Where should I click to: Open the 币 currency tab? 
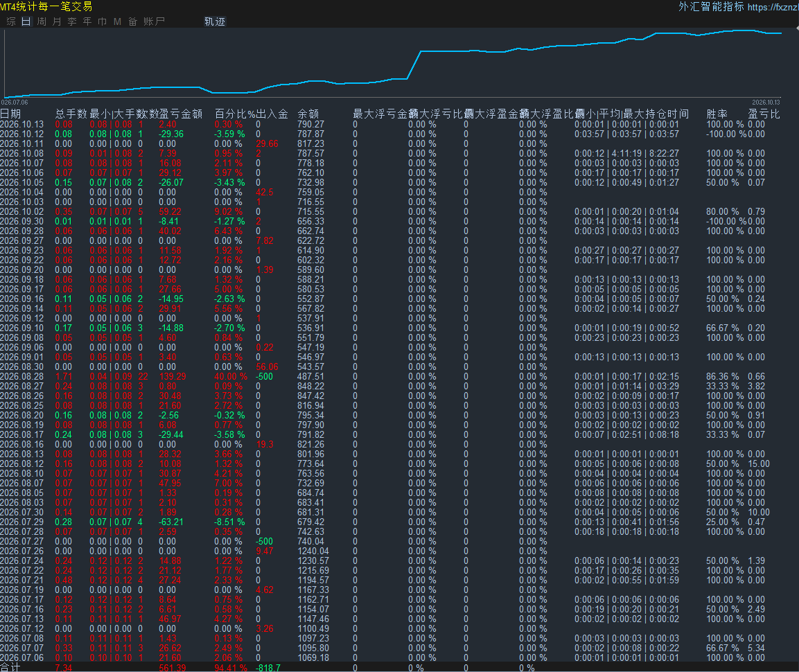102,21
